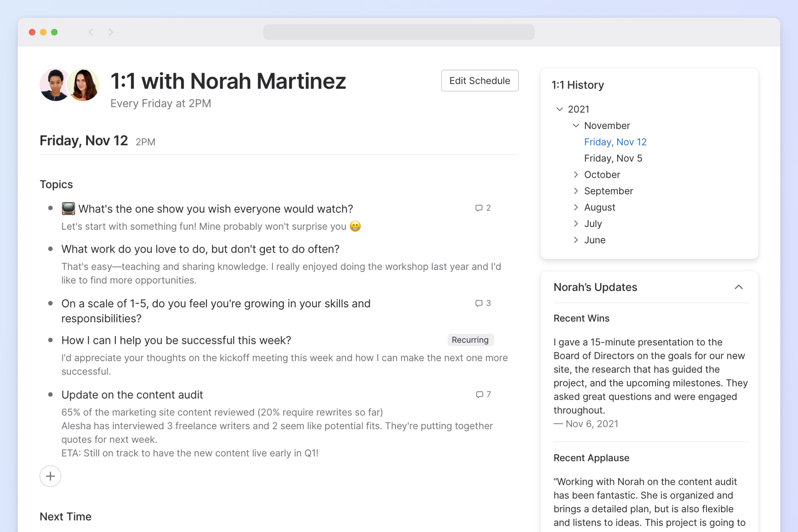Click the browser address bar
Image resolution: width=798 pixels, height=532 pixels.
(399, 32)
